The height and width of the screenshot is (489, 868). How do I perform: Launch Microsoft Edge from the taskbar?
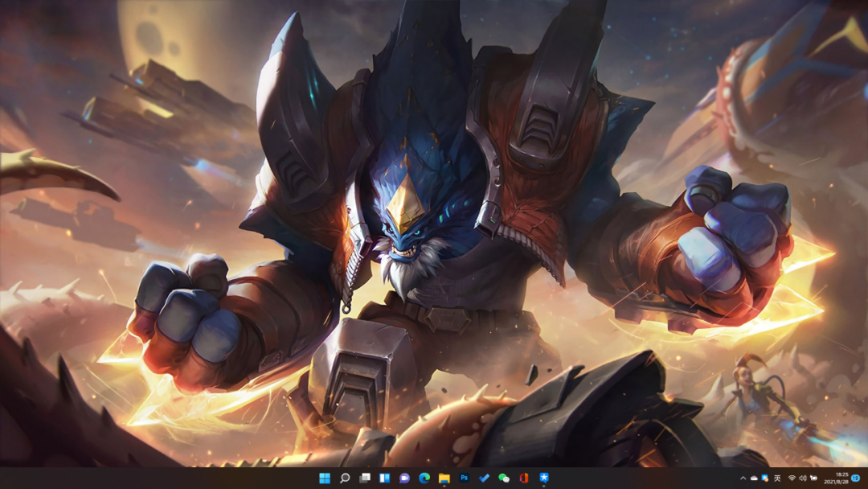(424, 478)
